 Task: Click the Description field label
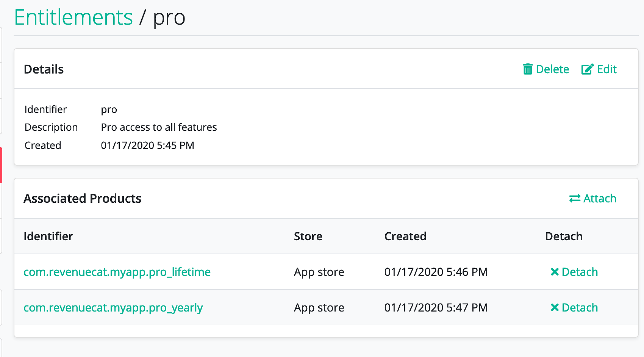51,128
